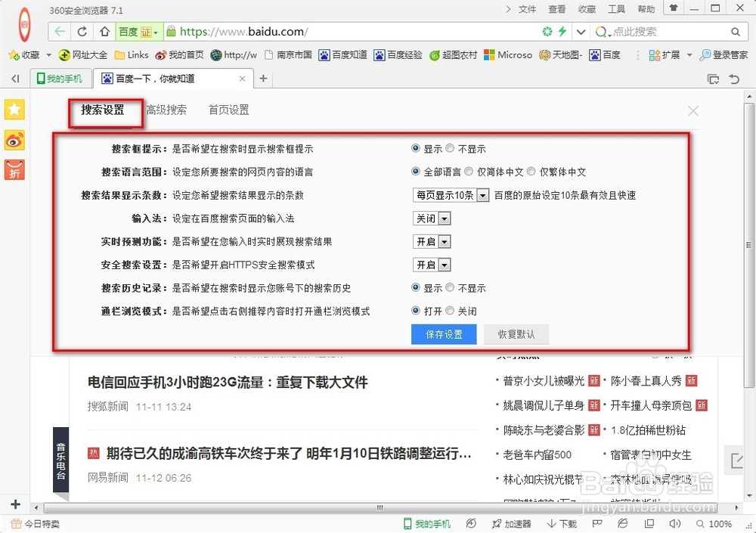Click the skin shirt icon in title bar

[x=674, y=8]
